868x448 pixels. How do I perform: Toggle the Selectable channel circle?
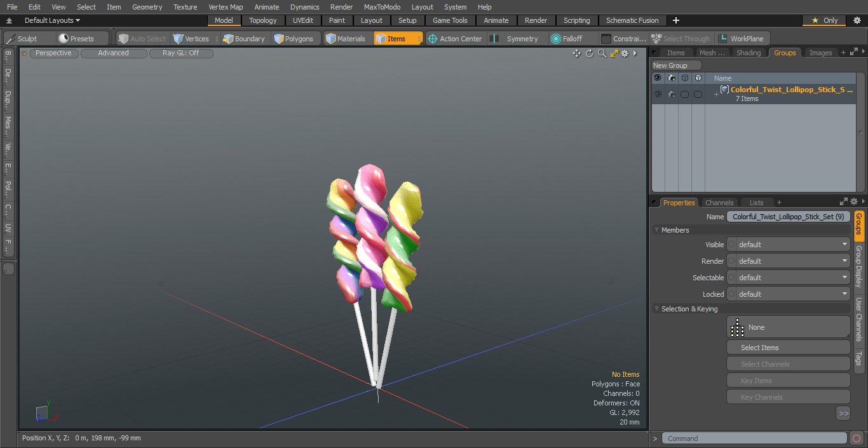coord(731,278)
